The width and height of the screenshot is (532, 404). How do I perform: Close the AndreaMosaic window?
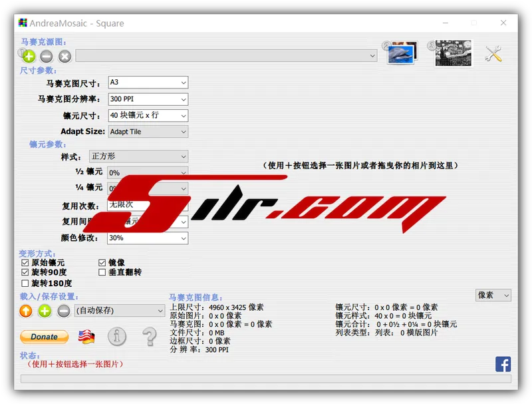[503, 23]
